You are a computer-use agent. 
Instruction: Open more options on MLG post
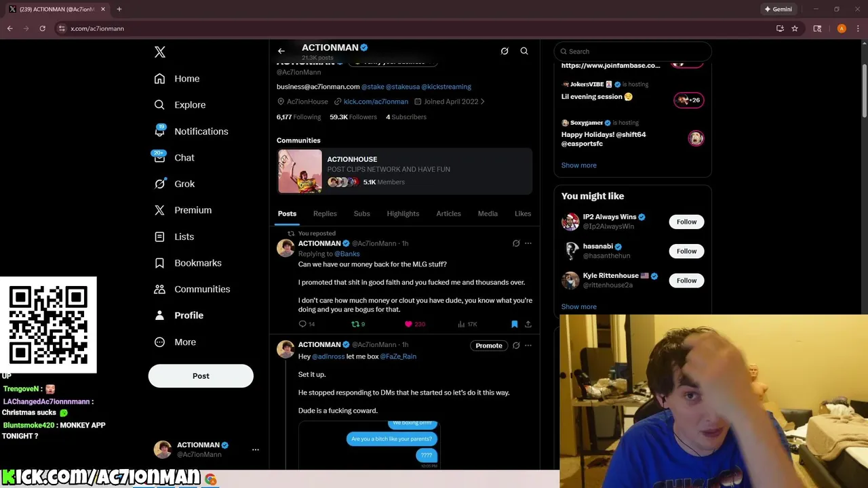pyautogui.click(x=528, y=243)
